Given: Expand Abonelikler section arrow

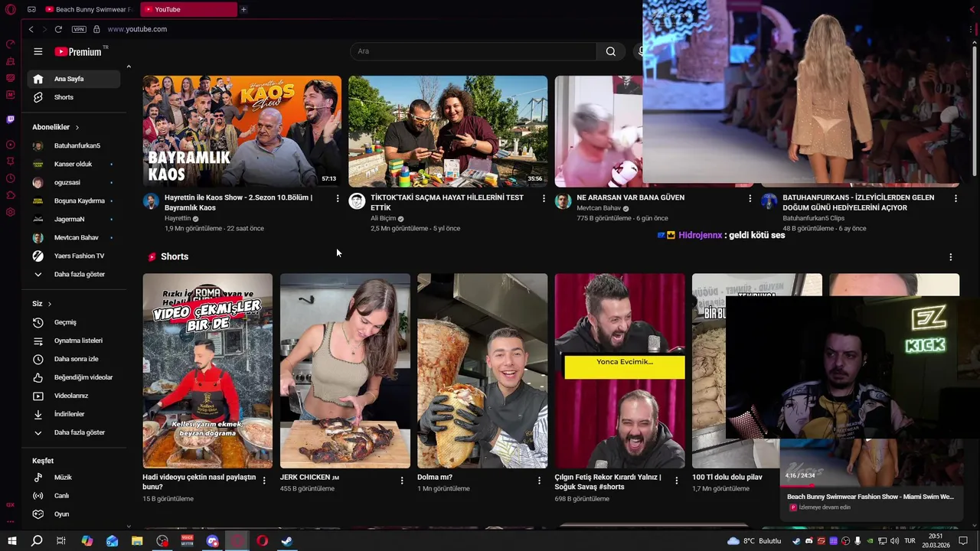Looking at the screenshot, I should (x=77, y=127).
